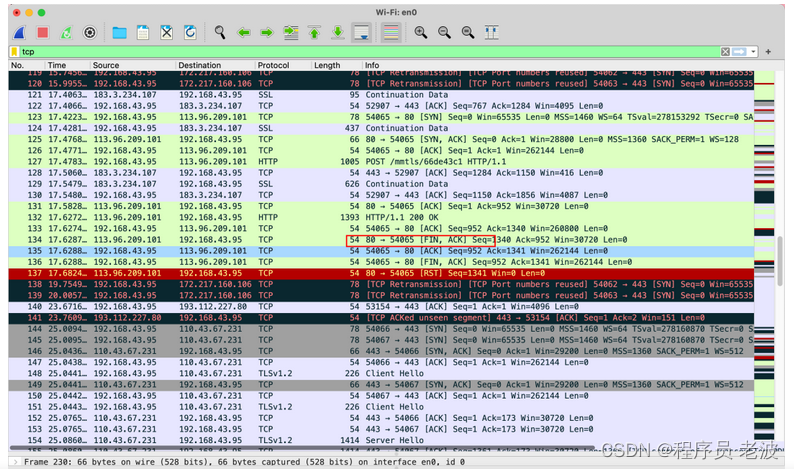
Task: Sort by the Source column header
Action: coord(133,65)
